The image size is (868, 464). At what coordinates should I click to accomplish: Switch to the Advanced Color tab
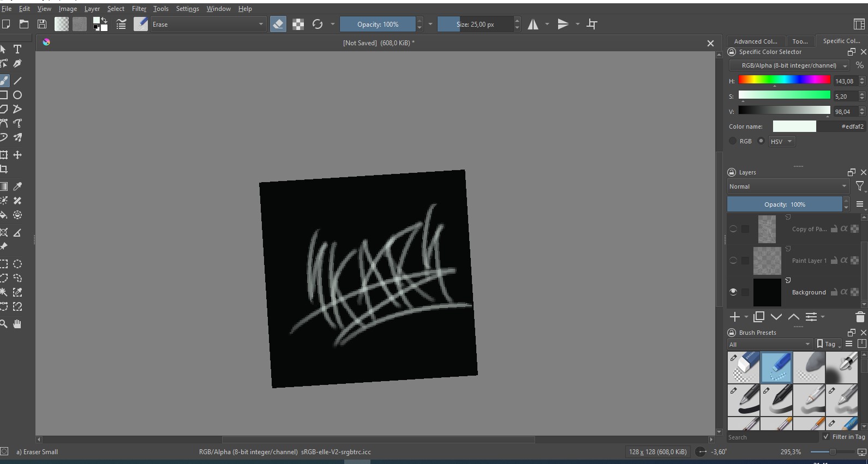coord(755,41)
